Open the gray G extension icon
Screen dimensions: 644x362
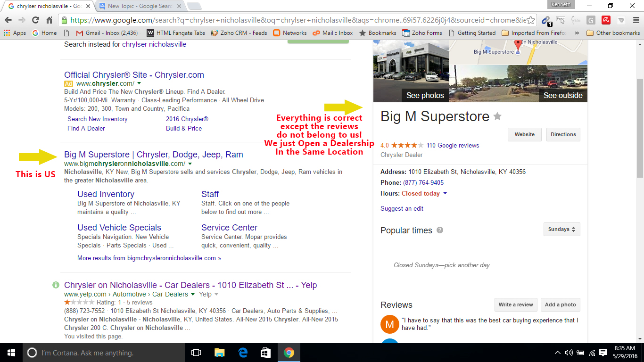[x=591, y=20]
